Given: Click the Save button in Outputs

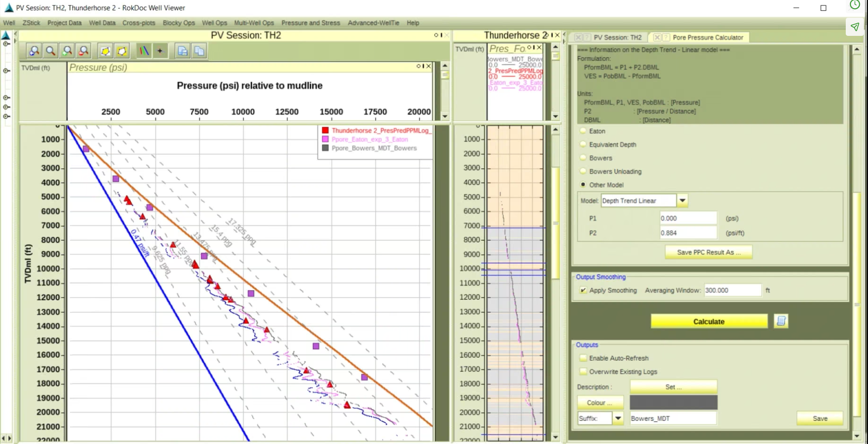Looking at the screenshot, I should point(820,419).
